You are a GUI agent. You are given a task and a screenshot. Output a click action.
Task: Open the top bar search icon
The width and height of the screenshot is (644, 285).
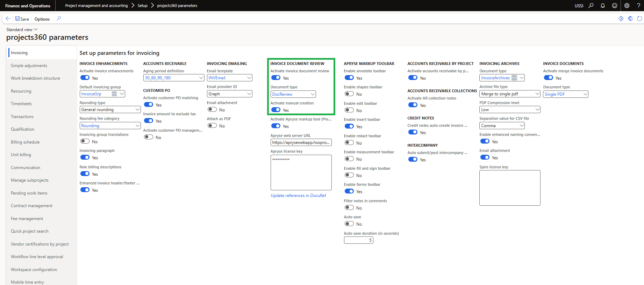(x=591, y=6)
